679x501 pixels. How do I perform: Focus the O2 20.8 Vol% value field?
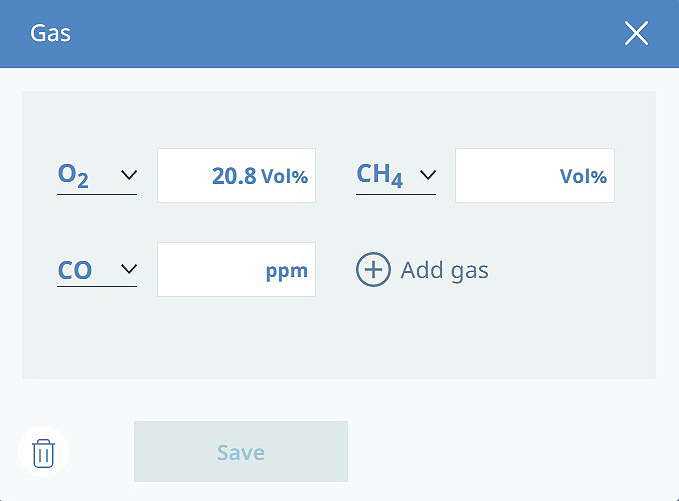236,175
